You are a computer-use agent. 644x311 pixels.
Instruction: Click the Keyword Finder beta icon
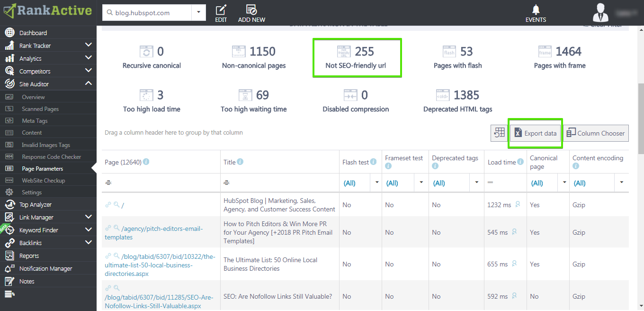pos(9,230)
